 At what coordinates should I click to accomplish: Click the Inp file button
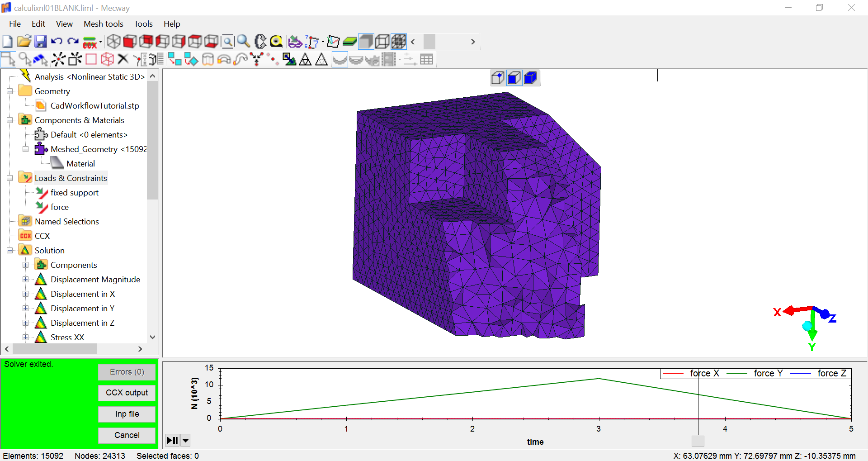click(x=127, y=414)
